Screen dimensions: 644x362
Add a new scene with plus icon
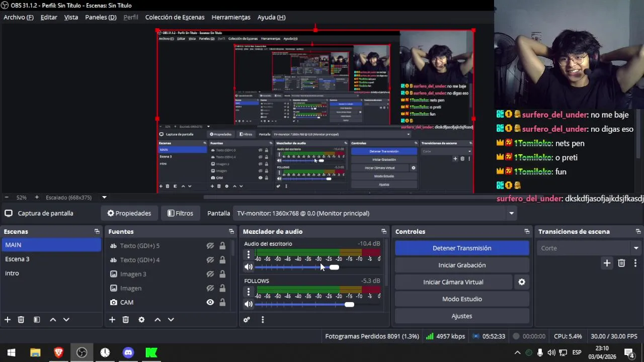[x=8, y=320]
